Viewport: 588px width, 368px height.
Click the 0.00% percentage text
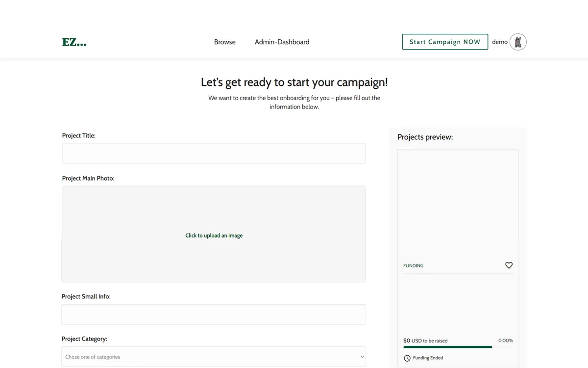pos(506,341)
